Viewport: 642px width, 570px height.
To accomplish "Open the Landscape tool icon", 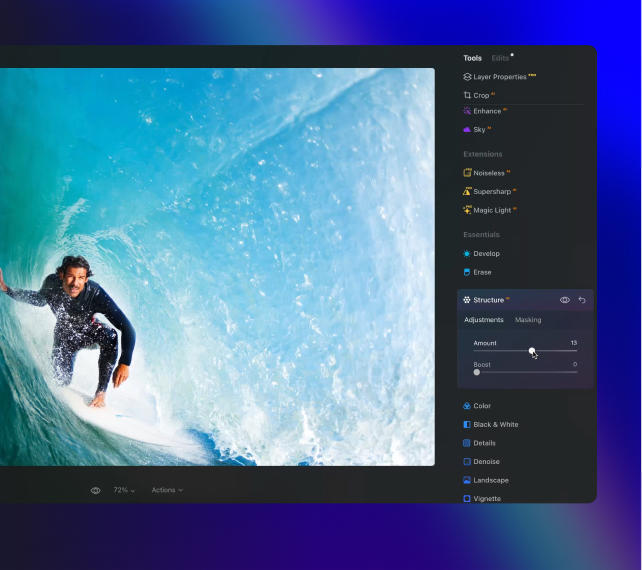I will pyautogui.click(x=467, y=480).
